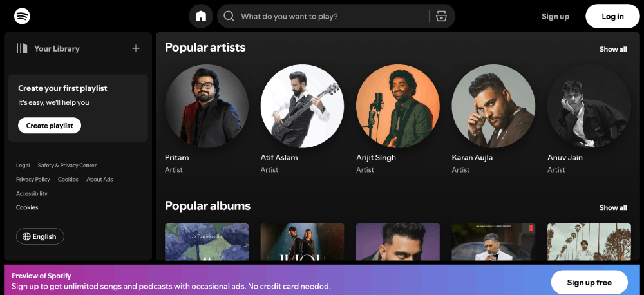Select Arijit Singh artist photo
The image size is (644, 295).
point(397,106)
